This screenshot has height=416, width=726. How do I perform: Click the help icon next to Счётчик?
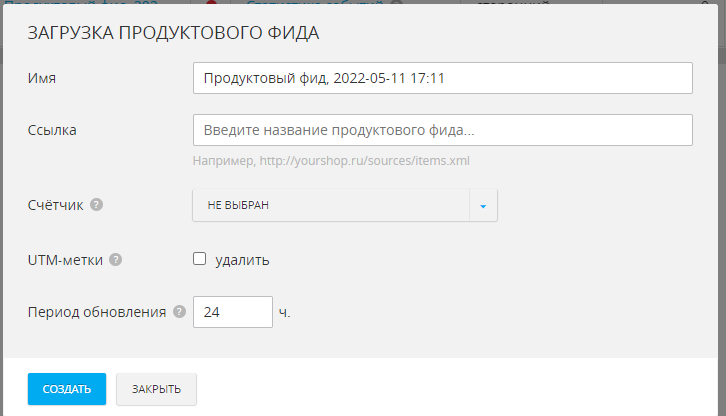[x=96, y=205]
